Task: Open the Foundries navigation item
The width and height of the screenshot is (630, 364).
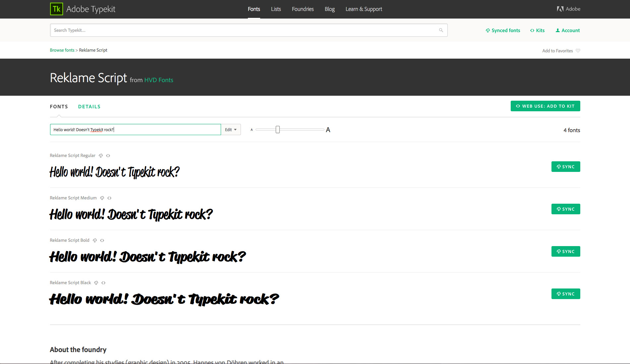Action: coord(302,9)
